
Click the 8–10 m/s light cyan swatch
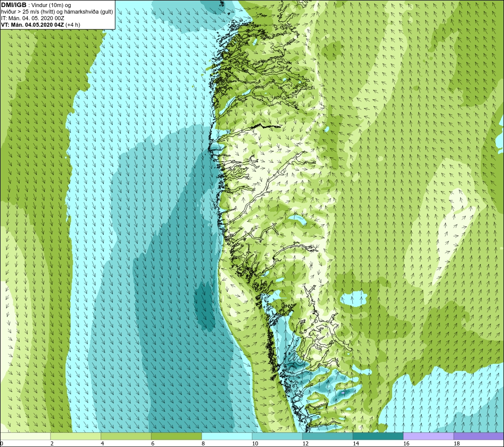tap(227, 436)
